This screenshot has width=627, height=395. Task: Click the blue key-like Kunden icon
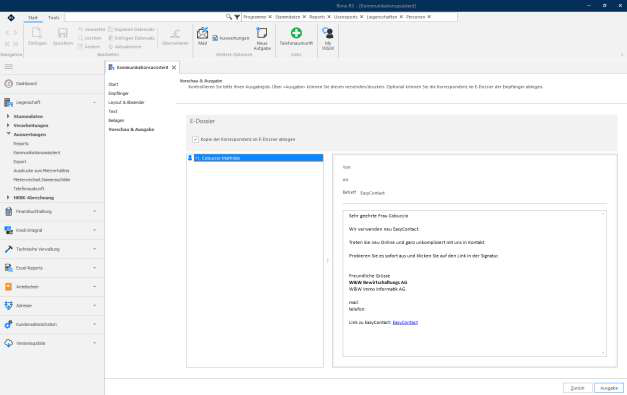[8, 324]
